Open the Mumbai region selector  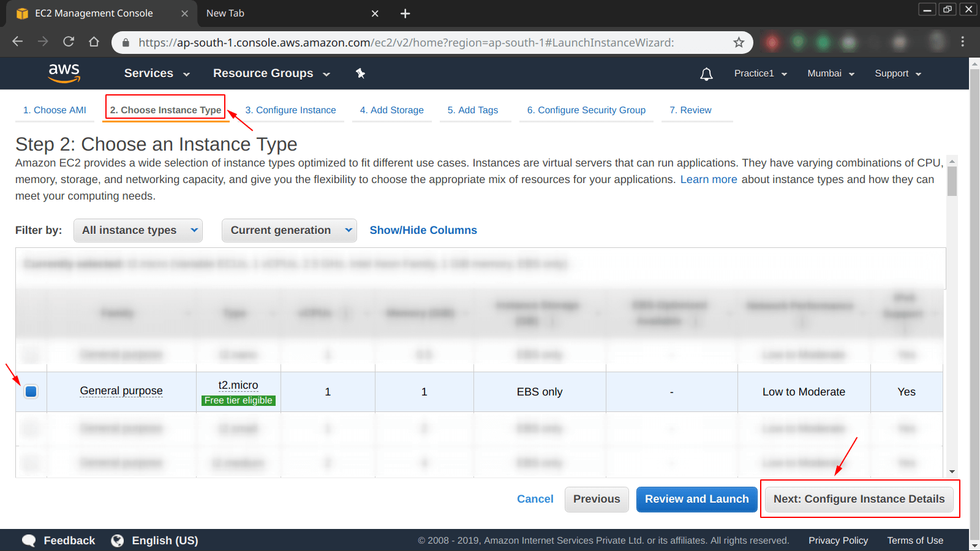pos(831,73)
